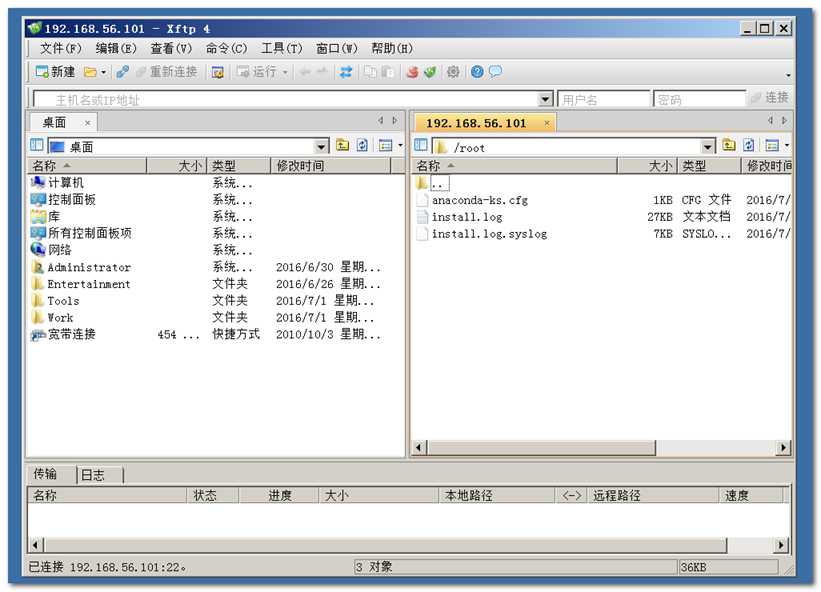821x592 pixels.
Task: Click the blue help question mark icon
Action: (x=477, y=72)
